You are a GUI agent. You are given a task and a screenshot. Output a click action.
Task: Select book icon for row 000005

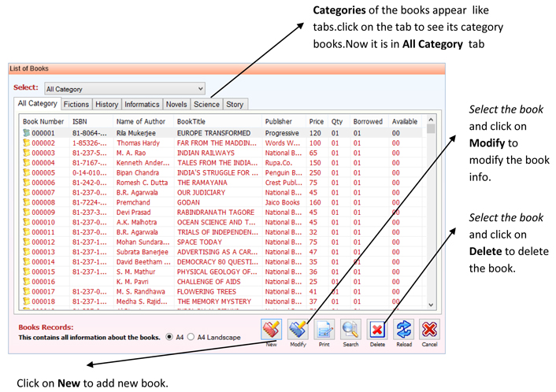pos(26,172)
